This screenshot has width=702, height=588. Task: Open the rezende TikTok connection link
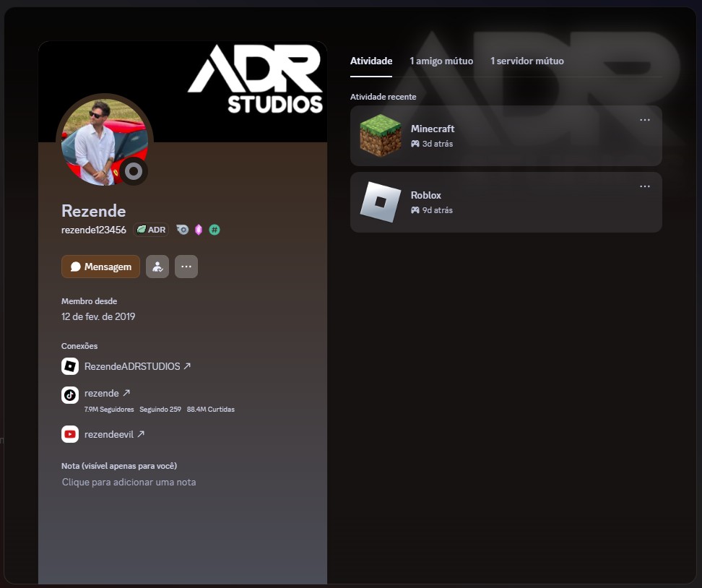tap(107, 394)
